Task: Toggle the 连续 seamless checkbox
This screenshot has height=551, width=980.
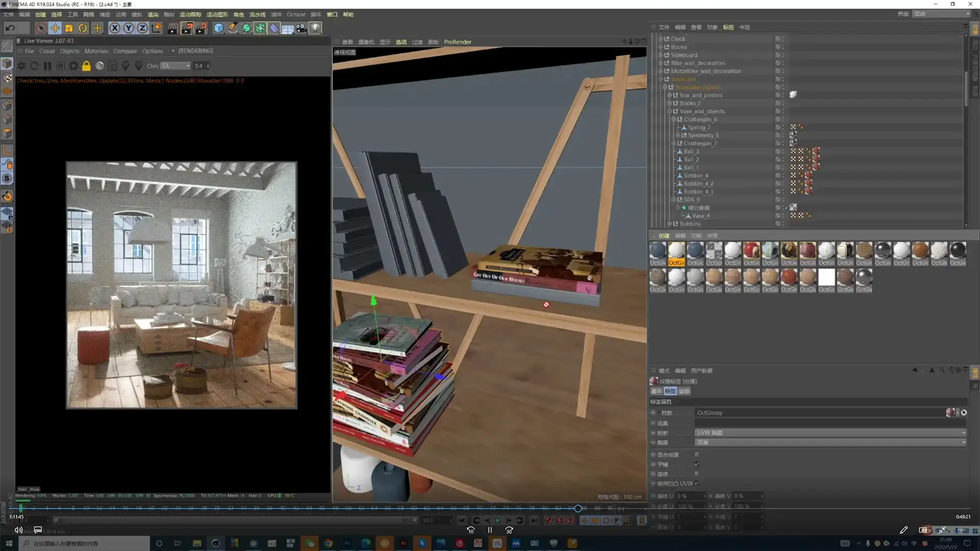Action: [697, 474]
